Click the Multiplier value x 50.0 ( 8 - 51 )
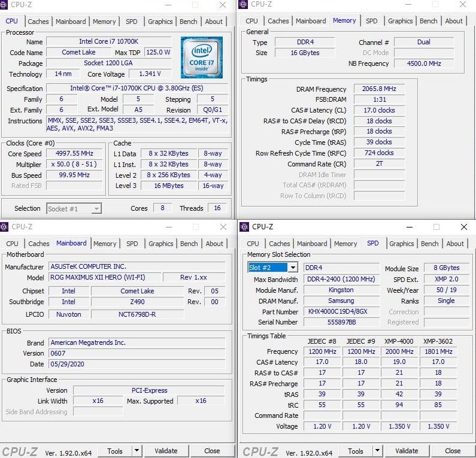 [74, 164]
